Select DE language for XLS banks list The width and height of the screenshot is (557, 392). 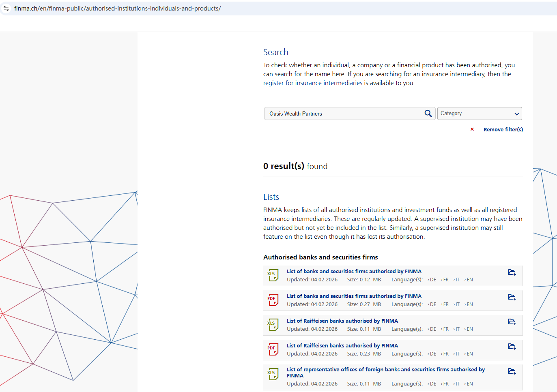(432, 280)
